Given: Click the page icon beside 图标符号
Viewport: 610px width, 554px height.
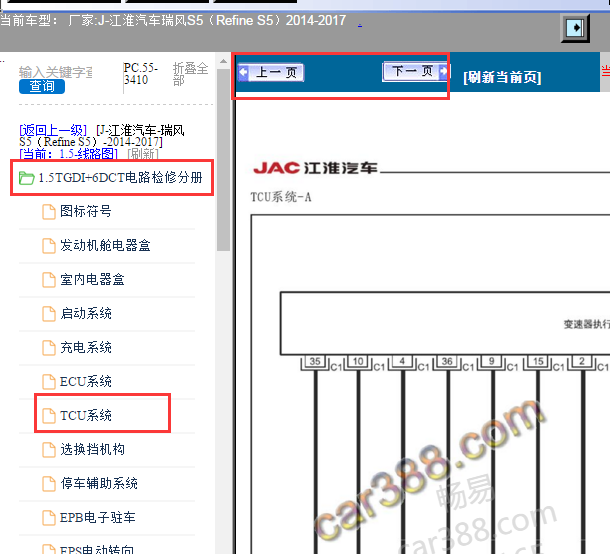Looking at the screenshot, I should tap(49, 212).
